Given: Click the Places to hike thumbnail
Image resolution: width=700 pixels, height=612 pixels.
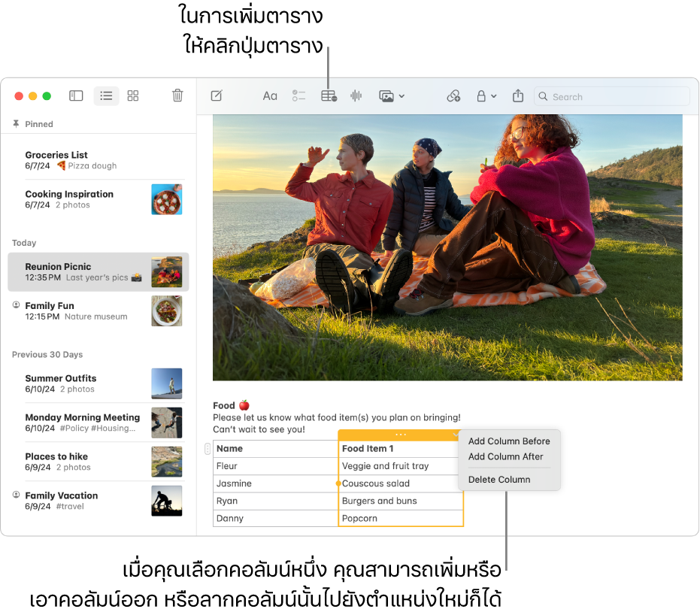Looking at the screenshot, I should (166, 462).
